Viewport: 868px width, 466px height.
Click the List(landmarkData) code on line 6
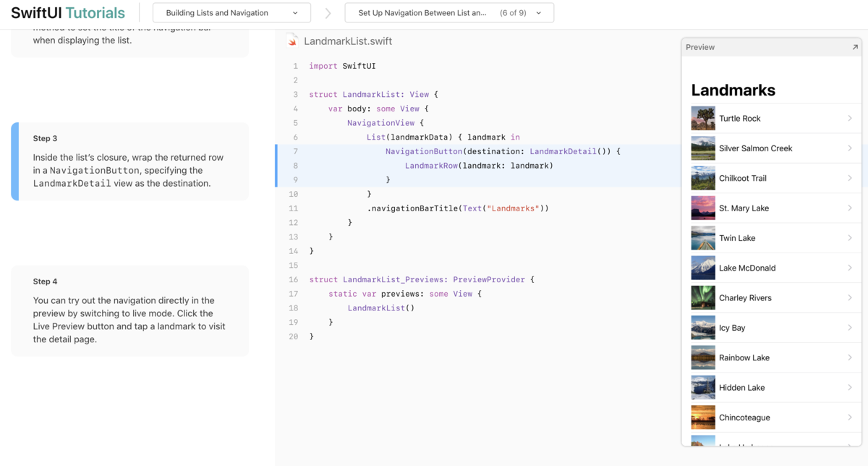(443, 137)
